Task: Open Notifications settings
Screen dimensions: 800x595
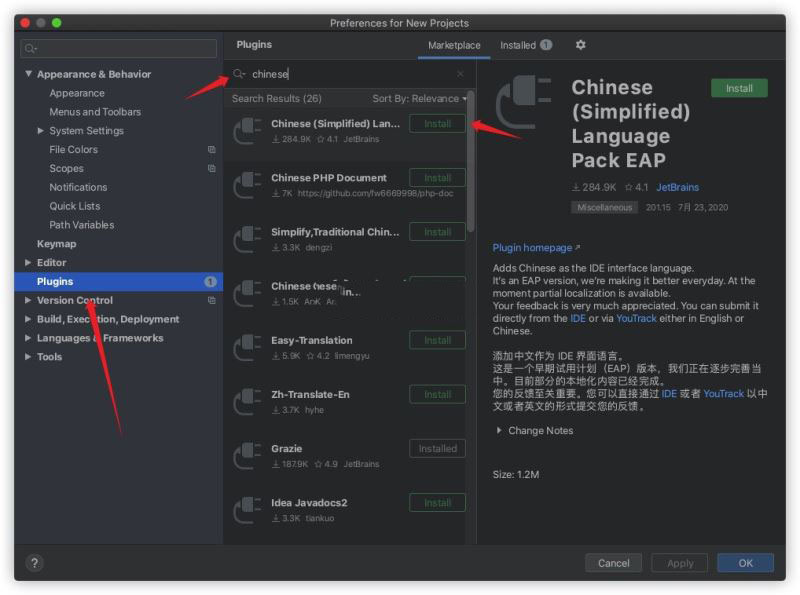Action: (78, 187)
